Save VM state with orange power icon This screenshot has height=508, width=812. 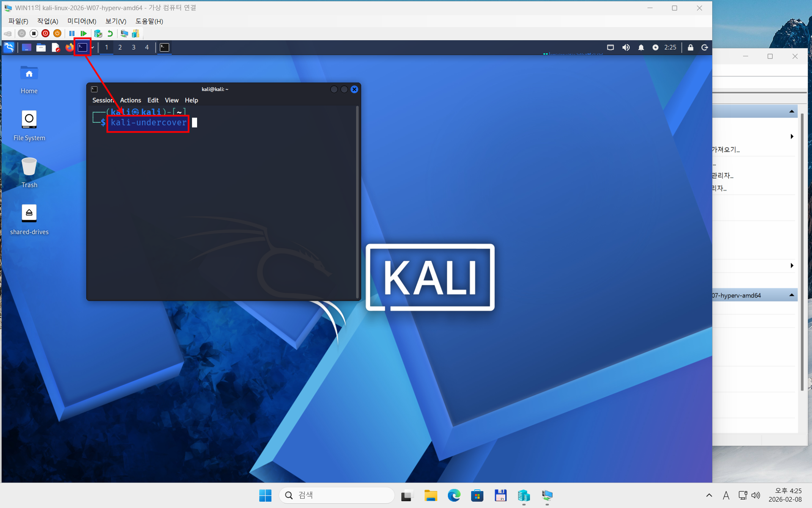pos(58,33)
